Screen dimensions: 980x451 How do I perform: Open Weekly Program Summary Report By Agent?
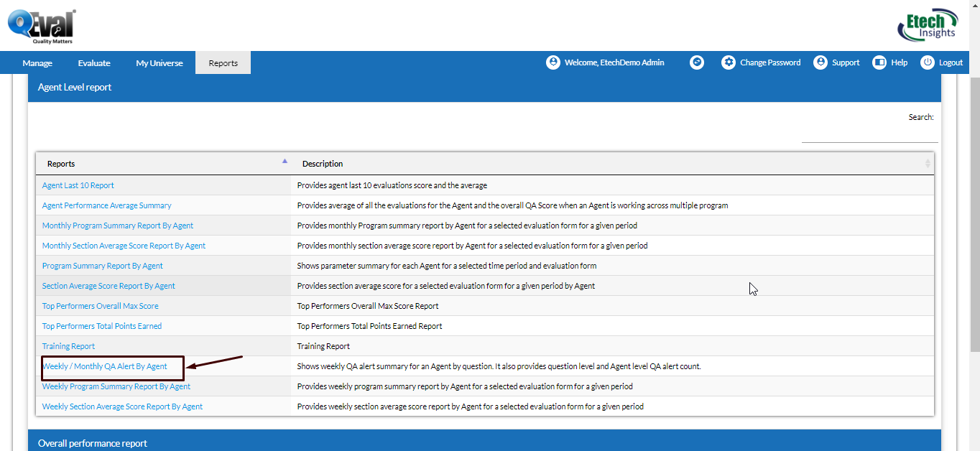[116, 386]
